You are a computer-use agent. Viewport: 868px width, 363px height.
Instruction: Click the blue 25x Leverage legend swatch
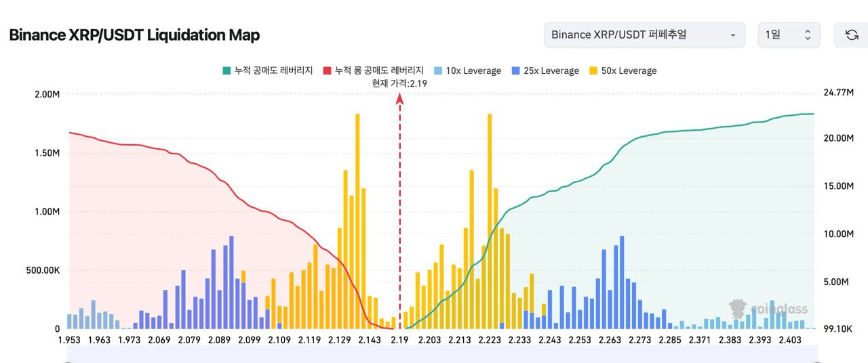tap(515, 70)
